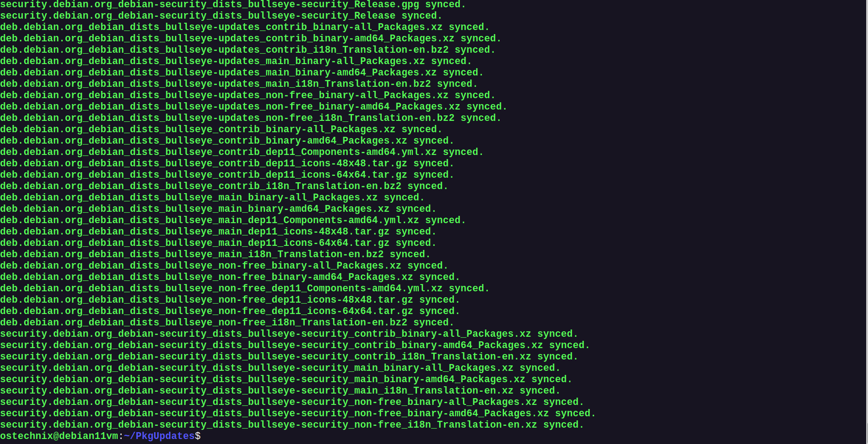This screenshot has width=868, height=444.
Task: Click the bullseye-updates_non-free_binary-amd64_Packages.xz line
Action: tap(253, 107)
